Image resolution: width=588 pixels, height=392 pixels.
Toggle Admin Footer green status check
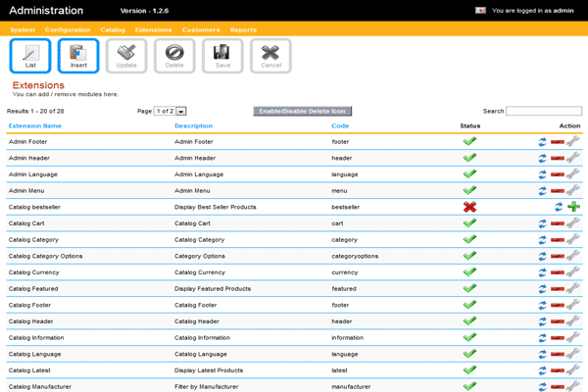469,141
